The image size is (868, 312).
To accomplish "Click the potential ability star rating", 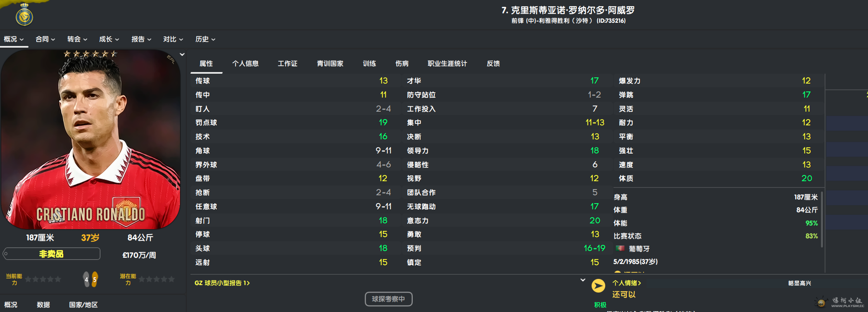I will pyautogui.click(x=157, y=279).
